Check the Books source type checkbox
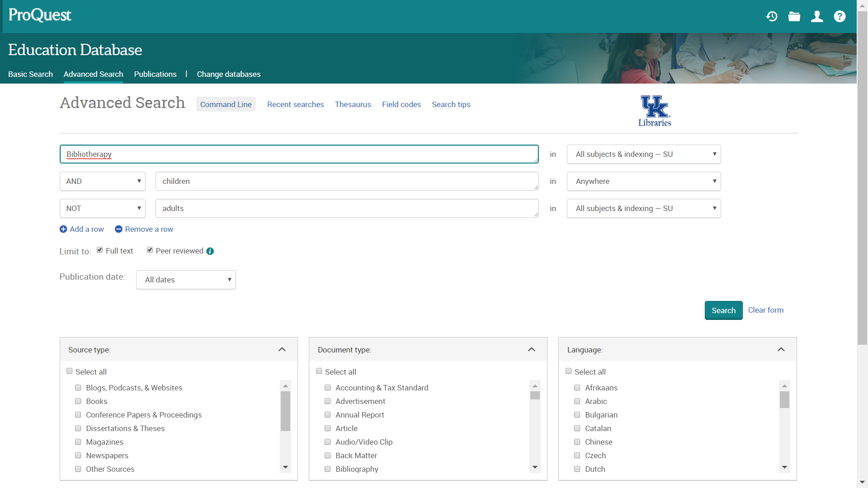 tap(78, 401)
